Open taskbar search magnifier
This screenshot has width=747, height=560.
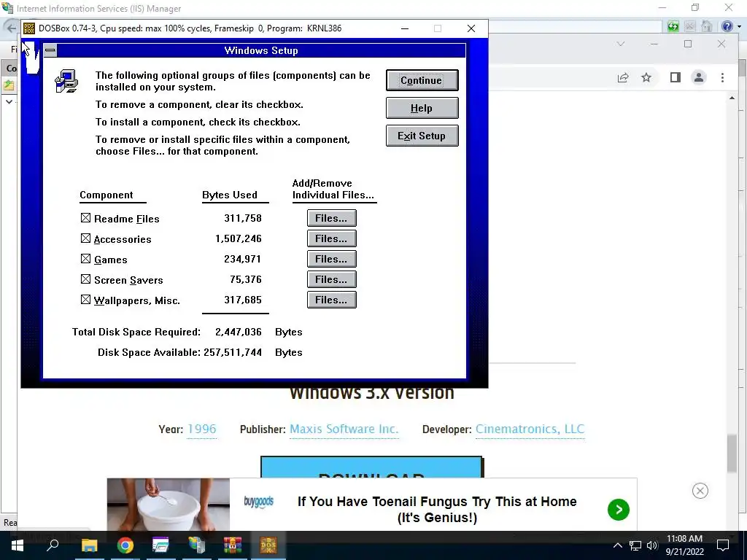tap(53, 545)
